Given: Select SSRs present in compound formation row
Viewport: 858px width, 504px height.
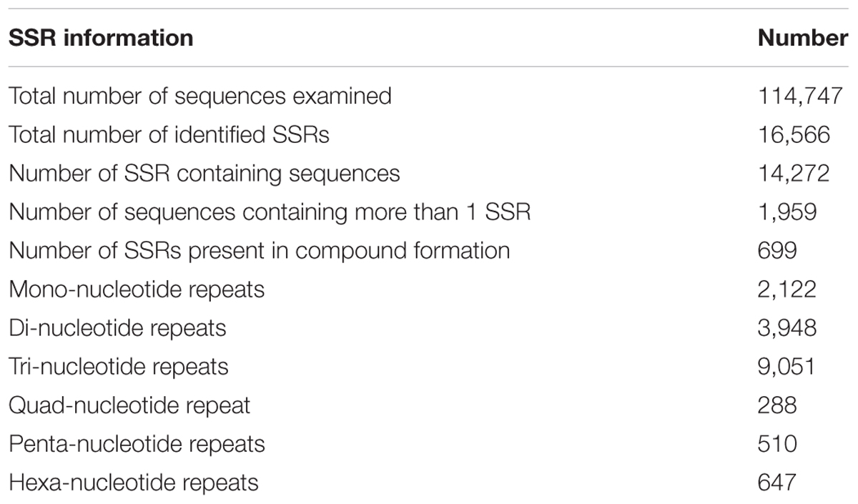Looking at the screenshot, I should [x=429, y=250].
